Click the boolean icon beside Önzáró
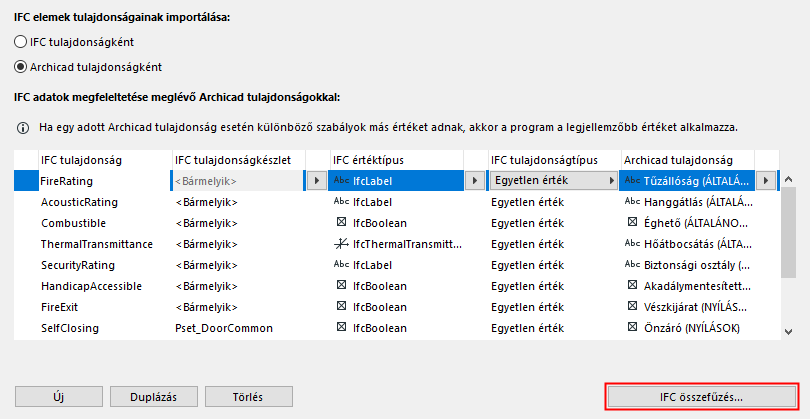810x419 pixels. [x=632, y=328]
